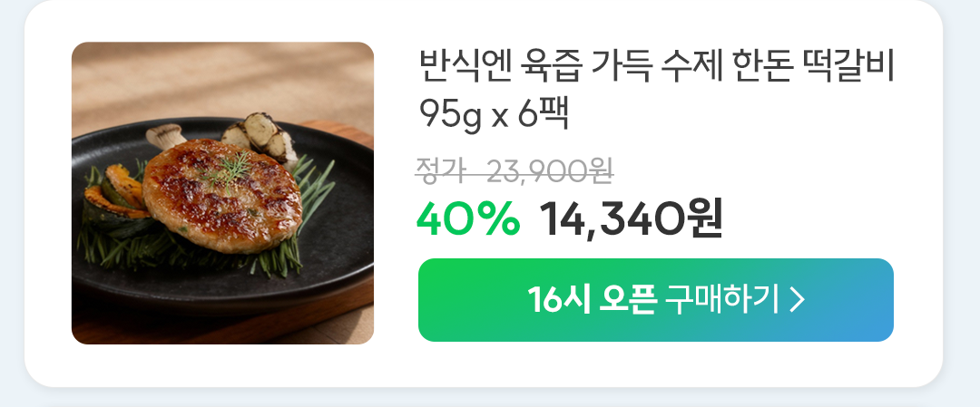Screen dimensions: 980x407
Task: Open the tteokgalbi product thumbnail image
Action: (222, 193)
